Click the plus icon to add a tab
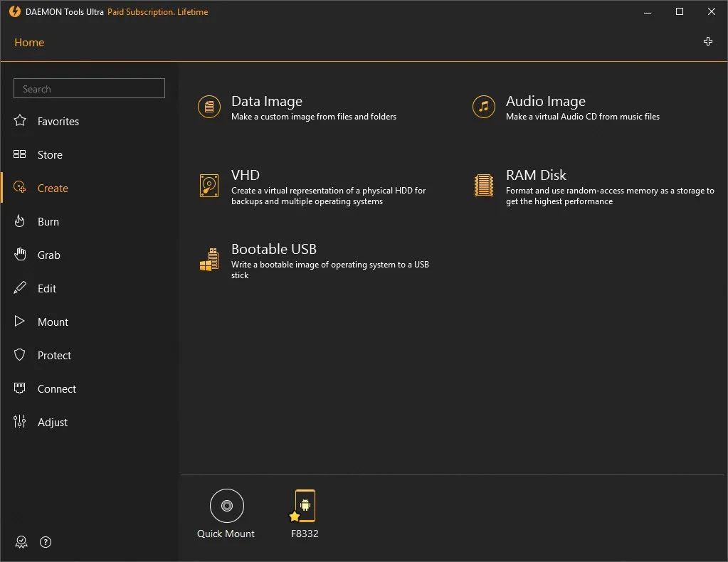Screen dimensions: 728x562 tap(708, 41)
